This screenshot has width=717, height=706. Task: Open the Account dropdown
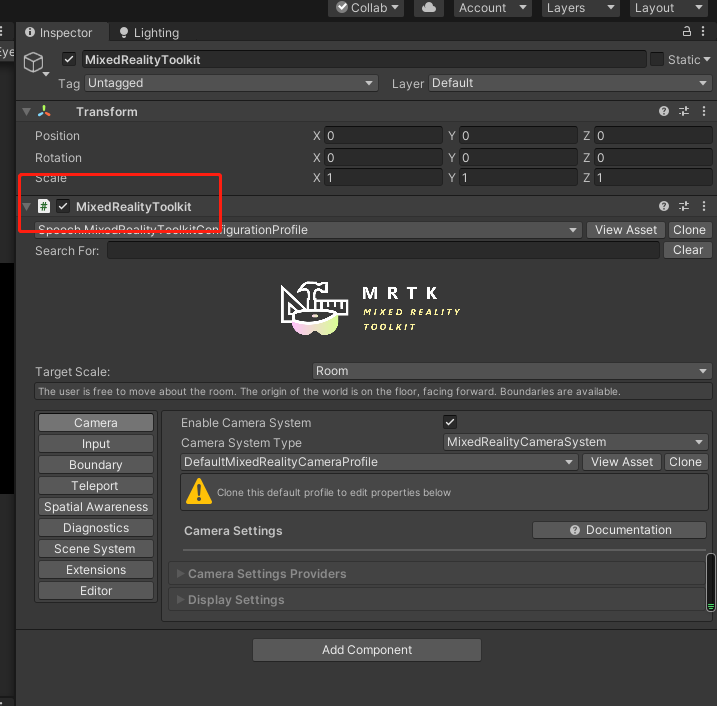(x=492, y=8)
